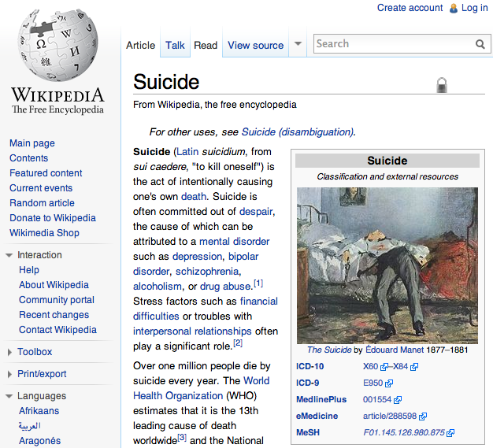Expand the Print/export sidebar section
493x448 pixels.
[x=9, y=374]
